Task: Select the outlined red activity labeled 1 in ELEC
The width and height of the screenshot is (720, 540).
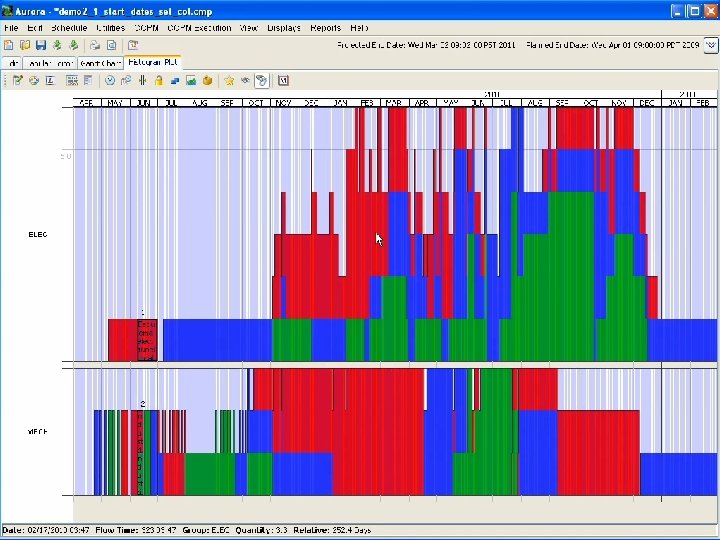Action: click(147, 340)
